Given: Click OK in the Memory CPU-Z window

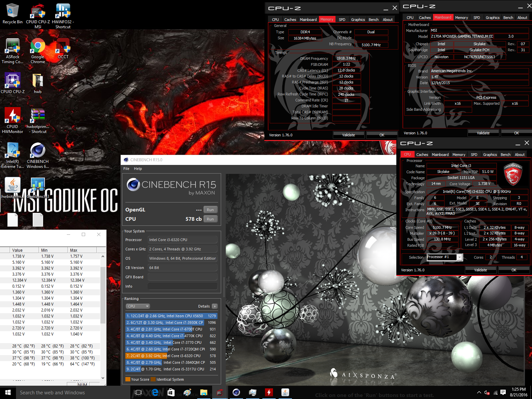Looking at the screenshot, I should 382,135.
